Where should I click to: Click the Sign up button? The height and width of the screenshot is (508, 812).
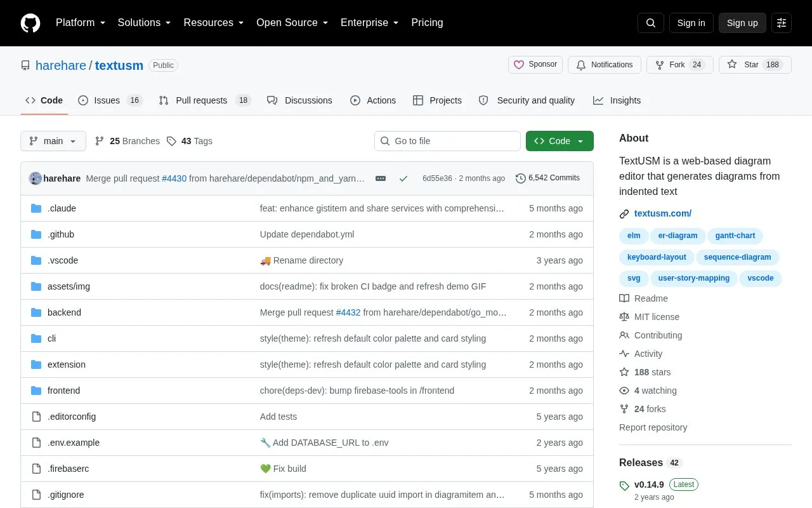(742, 23)
